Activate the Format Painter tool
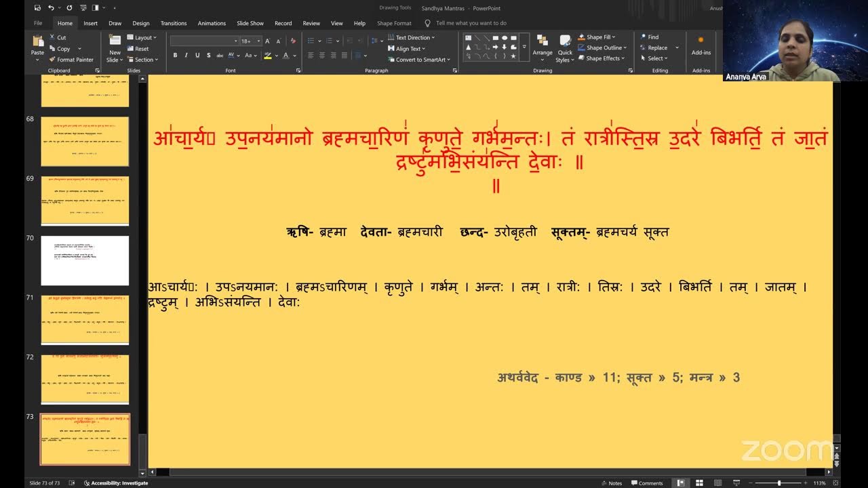 [x=71, y=60]
